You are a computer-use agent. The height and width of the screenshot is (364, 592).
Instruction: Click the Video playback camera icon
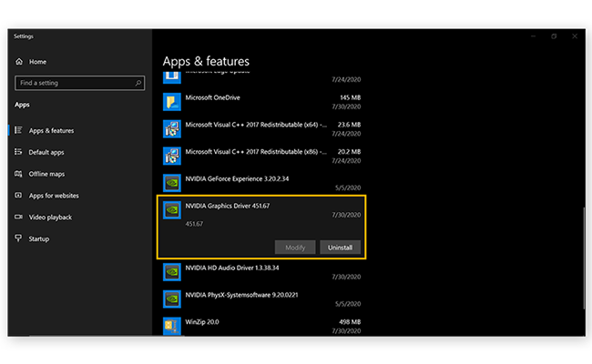[18, 217]
